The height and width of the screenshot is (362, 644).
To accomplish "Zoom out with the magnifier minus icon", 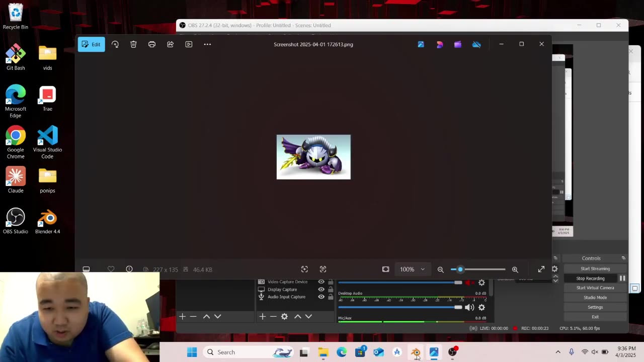I will pos(441,269).
